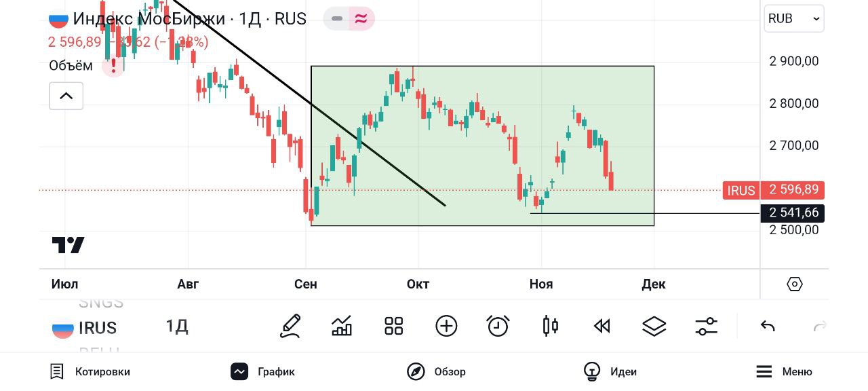Image resolution: width=868 pixels, height=391 pixels.
Task: Tap the four-squares grid icon
Action: click(393, 327)
